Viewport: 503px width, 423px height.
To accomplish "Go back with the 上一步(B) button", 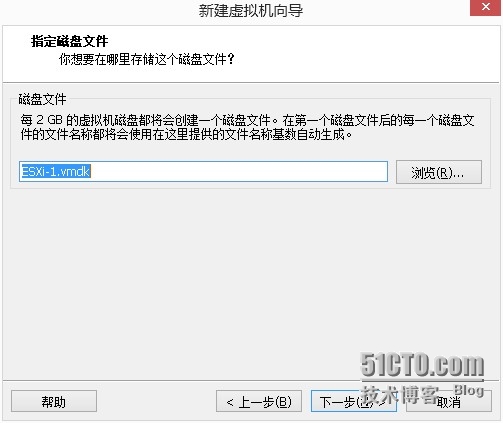I will tap(259, 401).
